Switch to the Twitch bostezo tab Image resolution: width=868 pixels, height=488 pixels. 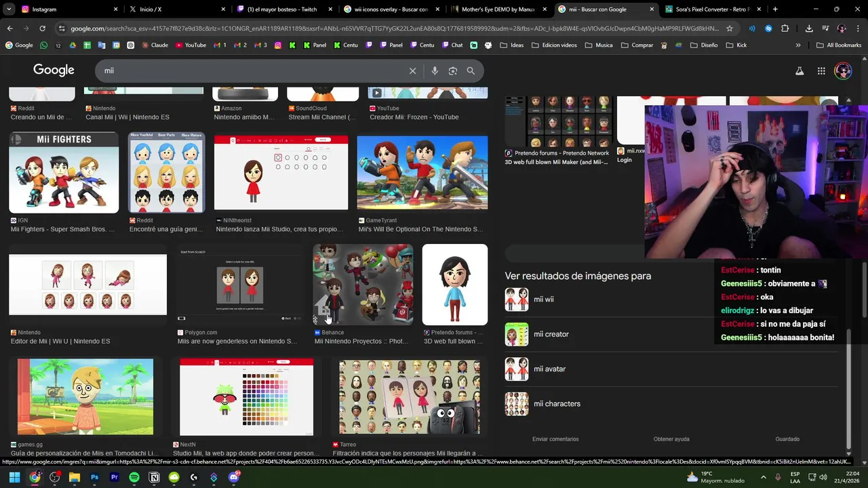tap(285, 9)
